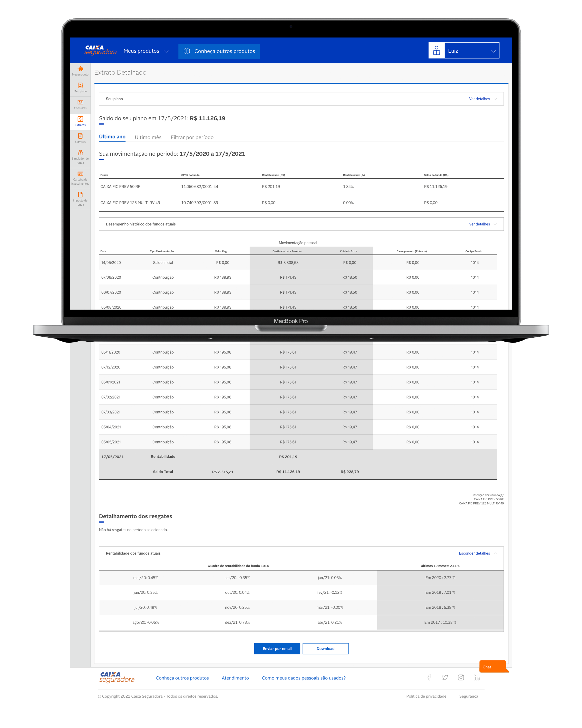Click the 07/12/2020 contribution date
Viewport: 582px width, 728px height.
pyautogui.click(x=111, y=367)
